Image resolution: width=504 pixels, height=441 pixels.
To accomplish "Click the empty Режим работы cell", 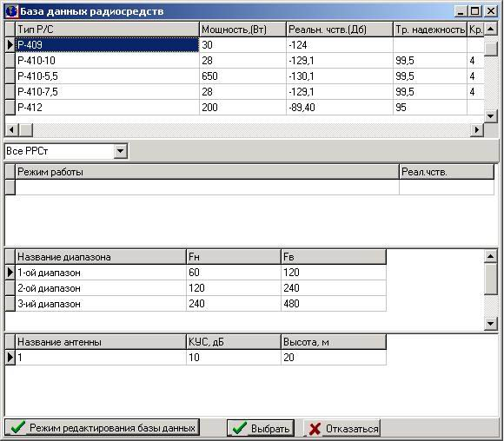I will point(208,188).
